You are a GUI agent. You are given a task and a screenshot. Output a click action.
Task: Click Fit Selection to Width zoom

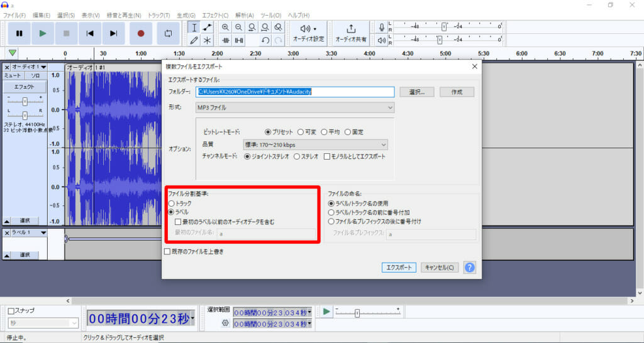(x=252, y=28)
